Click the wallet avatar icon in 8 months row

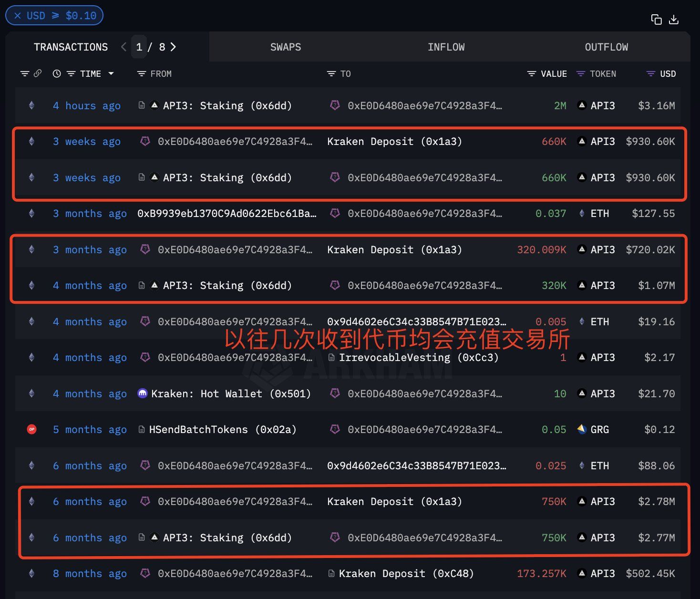coord(145,573)
